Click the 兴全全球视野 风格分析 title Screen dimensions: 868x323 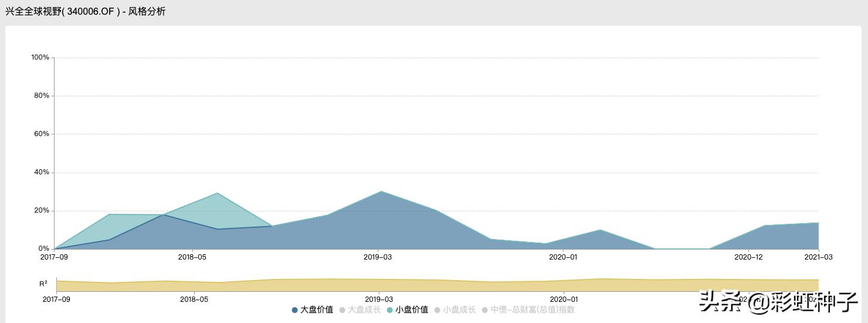86,11
